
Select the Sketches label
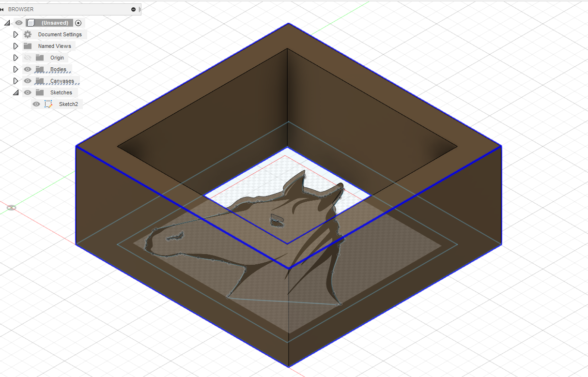point(61,92)
